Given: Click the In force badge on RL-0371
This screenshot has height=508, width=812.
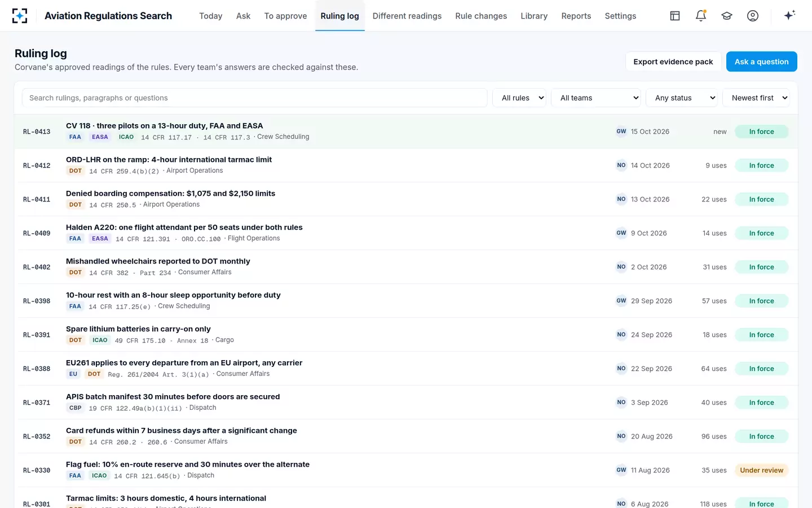Looking at the screenshot, I should pos(762,402).
